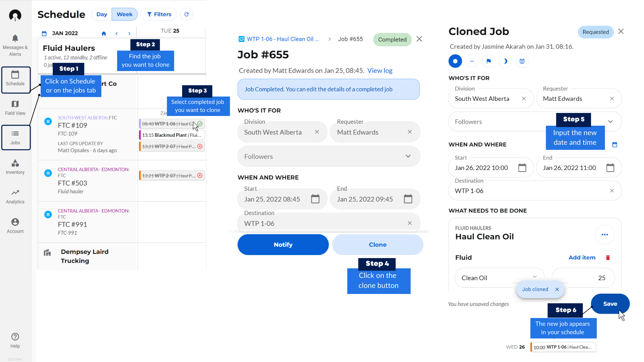The image size is (644, 362).
Task: Toggle the pause status on FTC #109
Action: 48,121
